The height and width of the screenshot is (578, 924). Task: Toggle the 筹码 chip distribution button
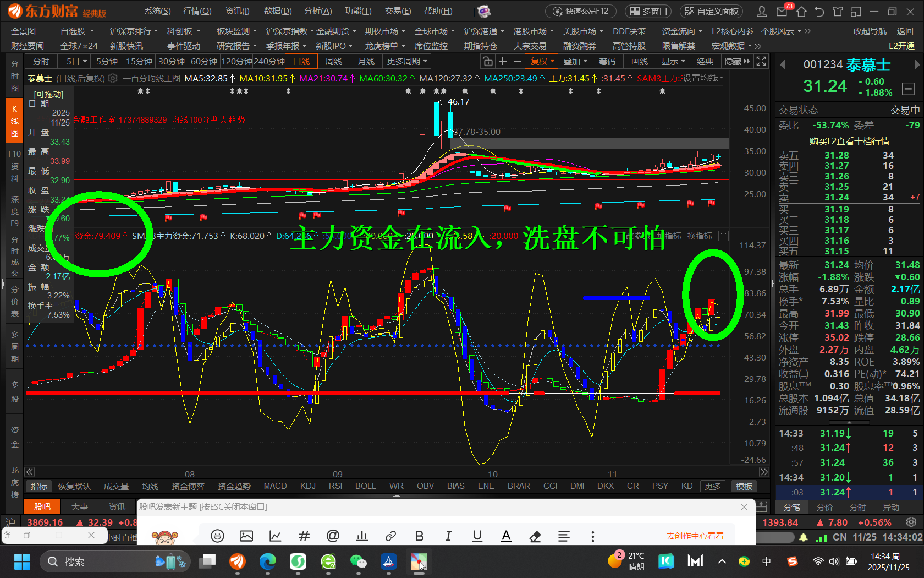coord(607,61)
